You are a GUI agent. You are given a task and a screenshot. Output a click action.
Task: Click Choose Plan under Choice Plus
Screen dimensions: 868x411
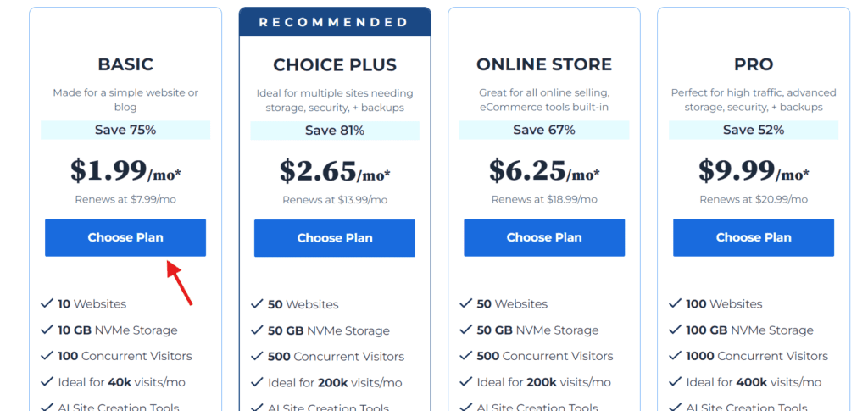(x=334, y=238)
